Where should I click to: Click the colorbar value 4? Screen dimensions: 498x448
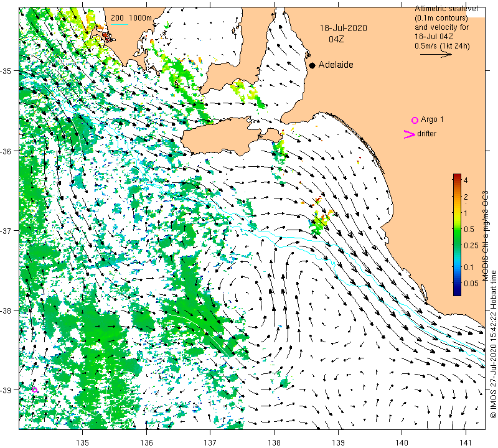tap(466, 180)
